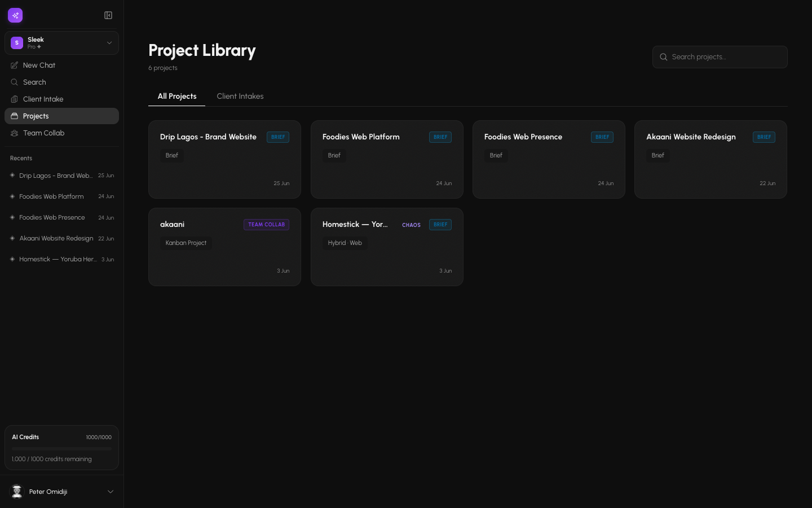This screenshot has width=812, height=508.
Task: Click the BRIEF badge on the Drip Lagos card
Action: tap(278, 137)
